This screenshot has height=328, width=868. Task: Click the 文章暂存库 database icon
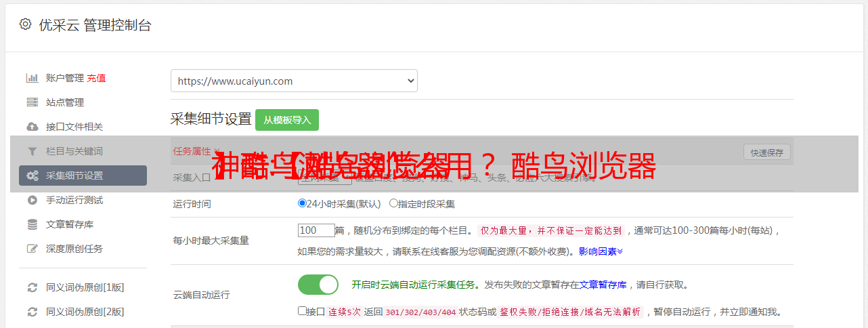tap(32, 224)
